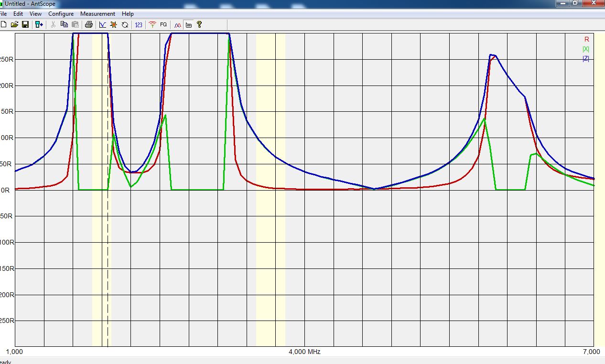Viewport: 605px width, 364px height.
Task: Click the Open file folder icon
Action: click(14, 24)
